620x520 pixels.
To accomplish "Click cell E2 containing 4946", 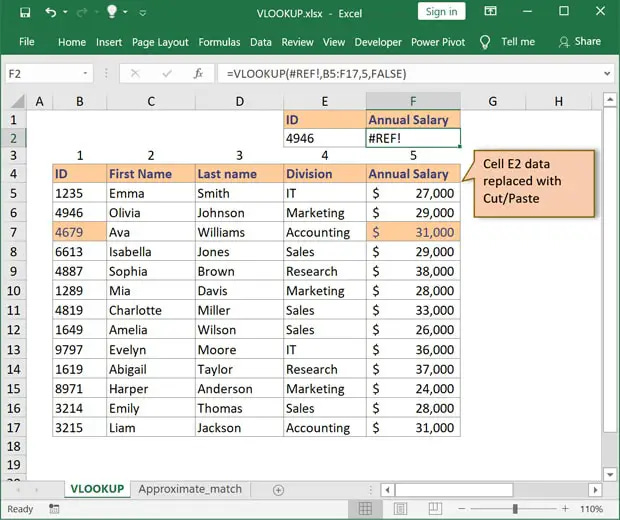I will [x=325, y=138].
